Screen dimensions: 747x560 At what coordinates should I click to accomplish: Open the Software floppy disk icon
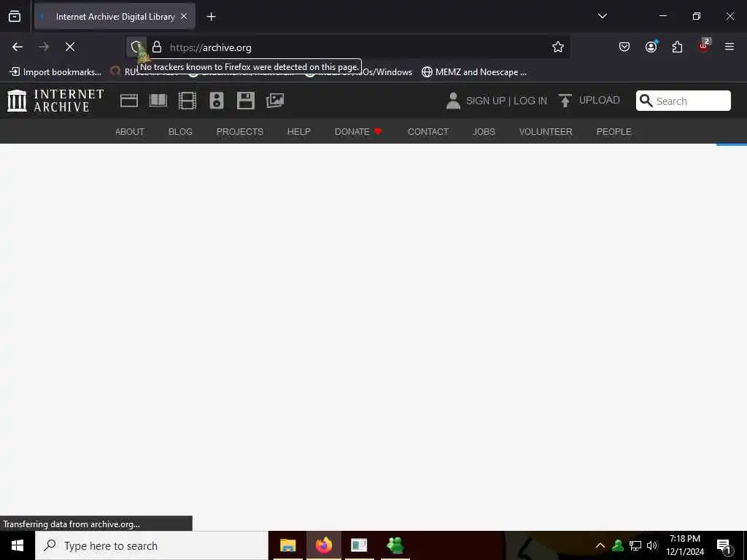point(246,101)
